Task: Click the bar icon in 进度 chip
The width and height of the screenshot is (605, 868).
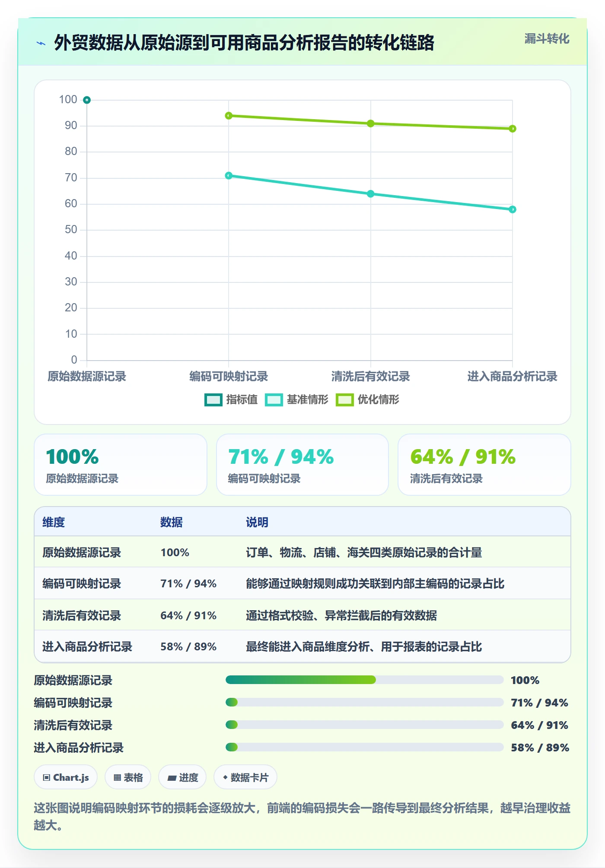Action: (172, 778)
